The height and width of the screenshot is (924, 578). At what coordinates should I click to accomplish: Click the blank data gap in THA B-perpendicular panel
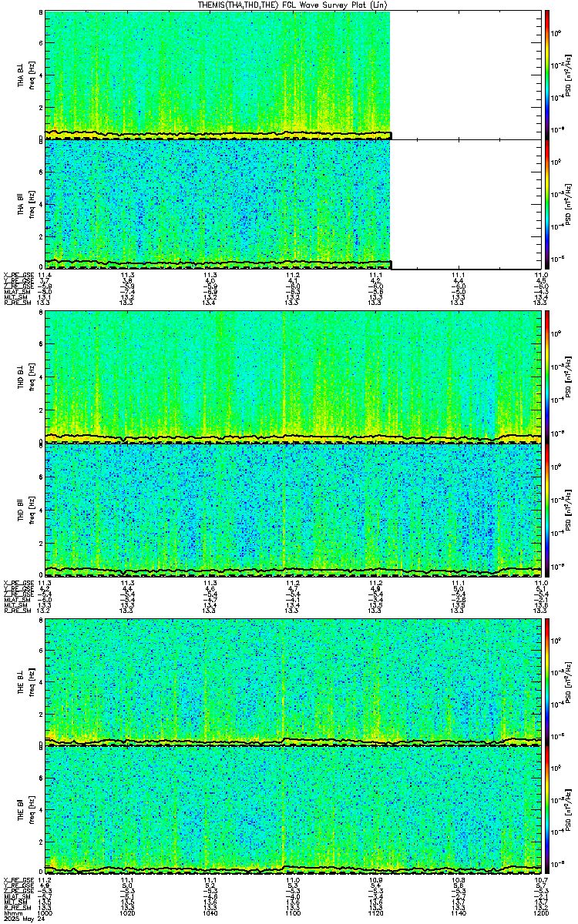[465, 75]
